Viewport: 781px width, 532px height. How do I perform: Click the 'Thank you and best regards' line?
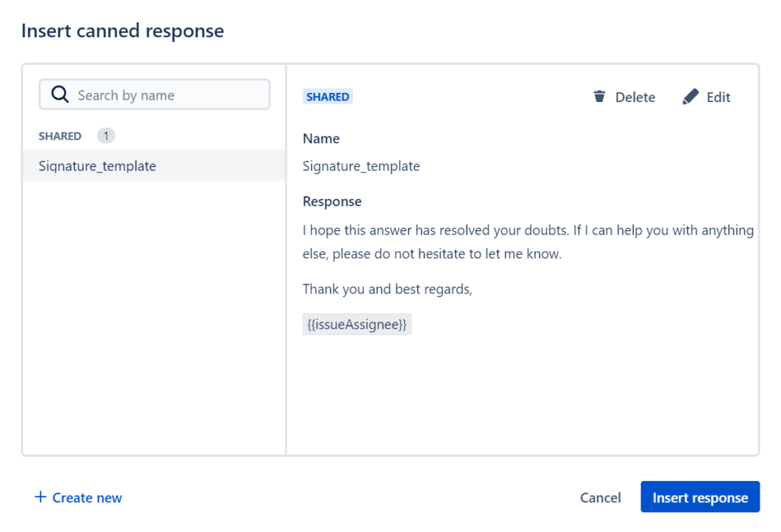point(387,290)
